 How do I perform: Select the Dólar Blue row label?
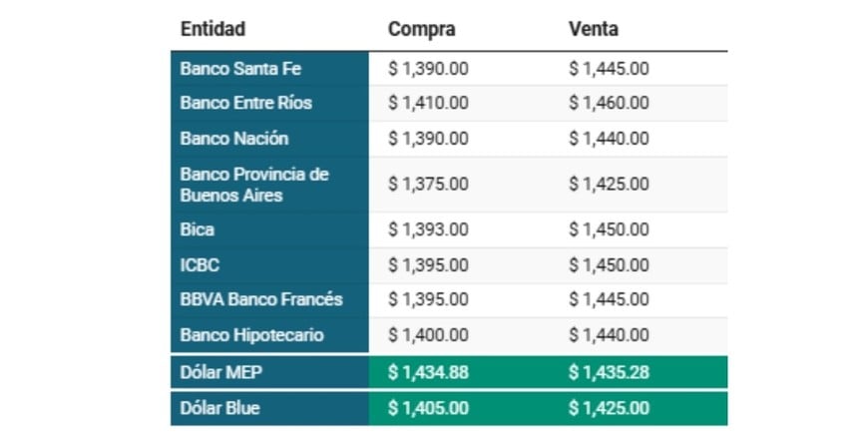click(x=220, y=408)
